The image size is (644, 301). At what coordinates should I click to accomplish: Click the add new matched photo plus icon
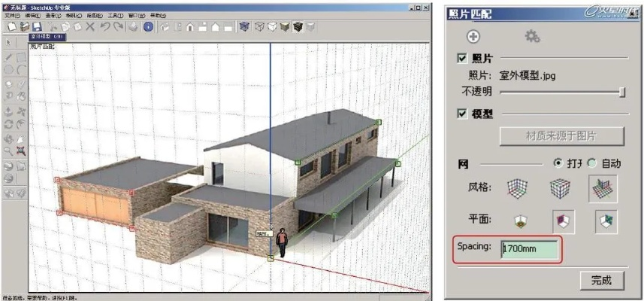coord(474,35)
